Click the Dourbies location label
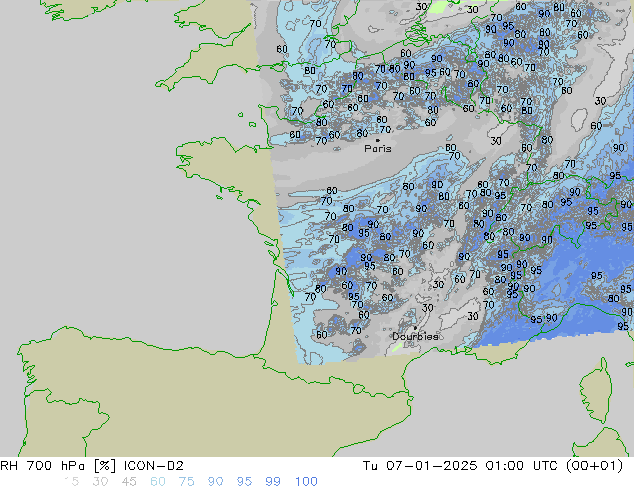Image resolution: width=634 pixels, height=490 pixels. click(415, 336)
